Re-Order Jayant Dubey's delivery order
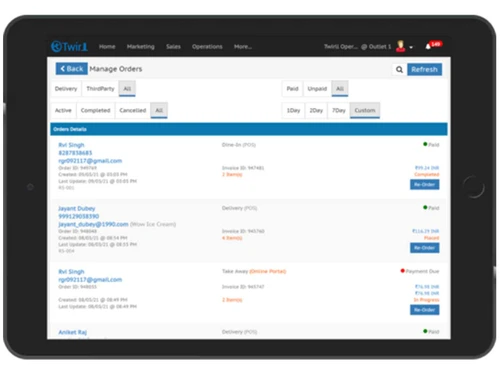This screenshot has height=375, width=500. point(424,248)
